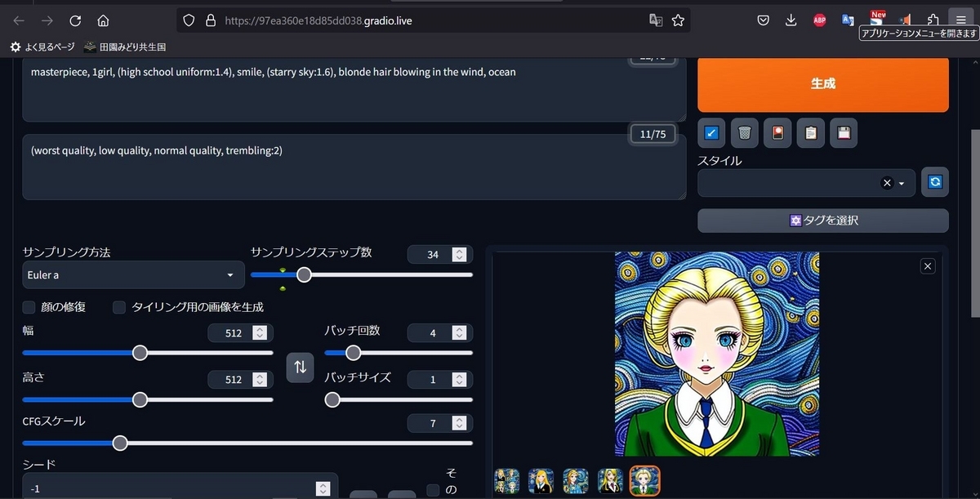Click the 高さ number field showing 512
The image size is (980, 499).
tap(240, 380)
